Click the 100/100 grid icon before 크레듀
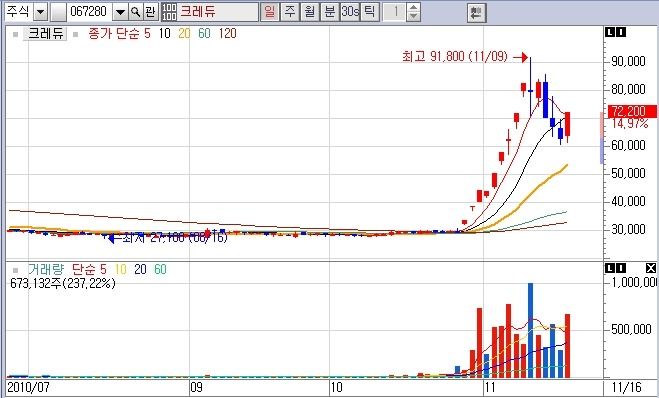 pyautogui.click(x=169, y=12)
